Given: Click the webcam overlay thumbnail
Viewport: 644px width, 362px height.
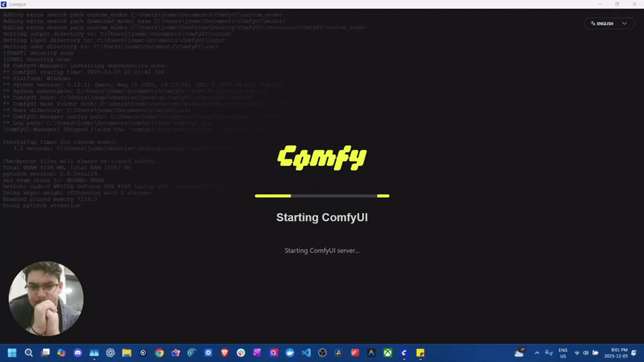Looking at the screenshot, I should (45, 299).
